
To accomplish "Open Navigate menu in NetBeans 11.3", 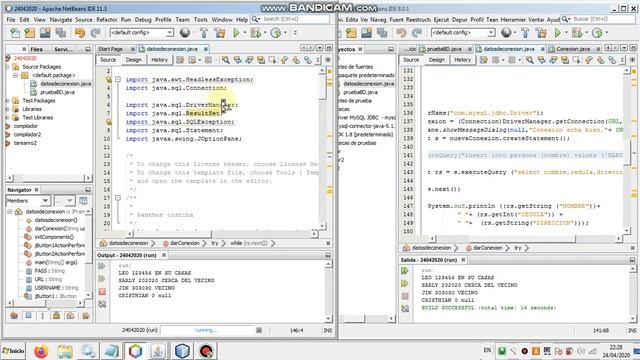I will pyautogui.click(x=60, y=19).
